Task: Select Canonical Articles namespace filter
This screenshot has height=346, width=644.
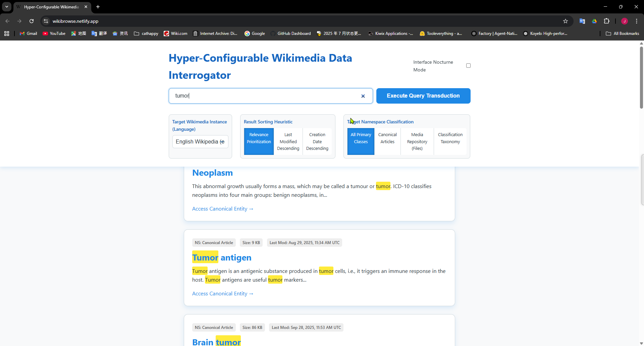Action: 387,138
